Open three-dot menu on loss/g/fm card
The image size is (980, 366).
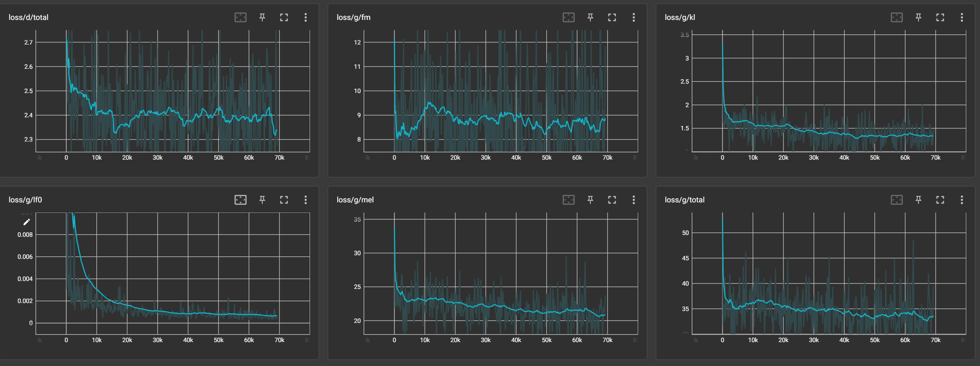633,17
